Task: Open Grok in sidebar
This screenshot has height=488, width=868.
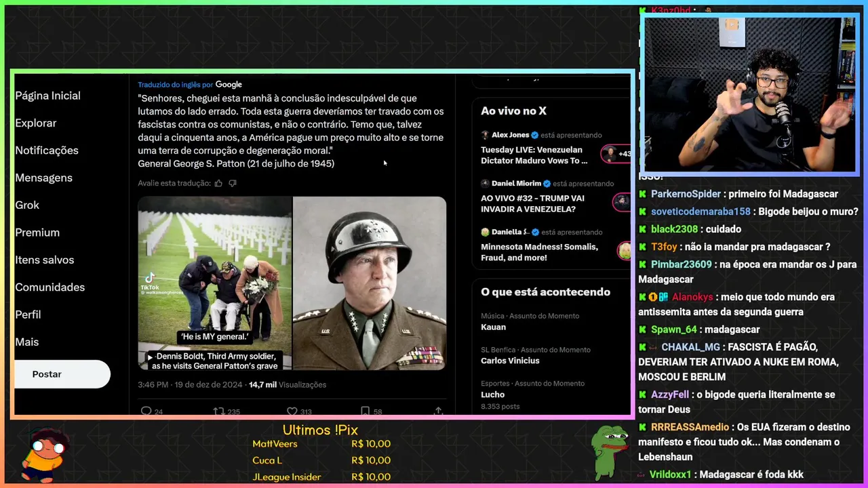Action: coord(27,205)
